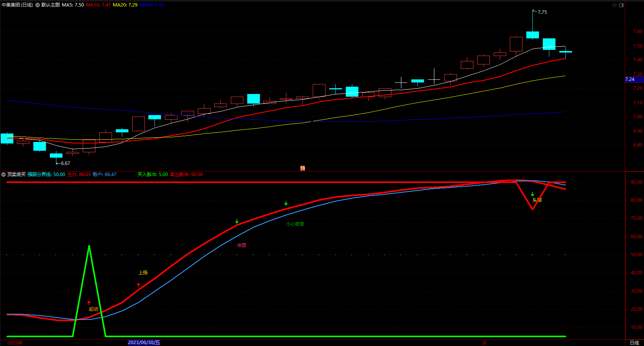
Task: Click the 7.60 price axis label
Action: [638, 31]
